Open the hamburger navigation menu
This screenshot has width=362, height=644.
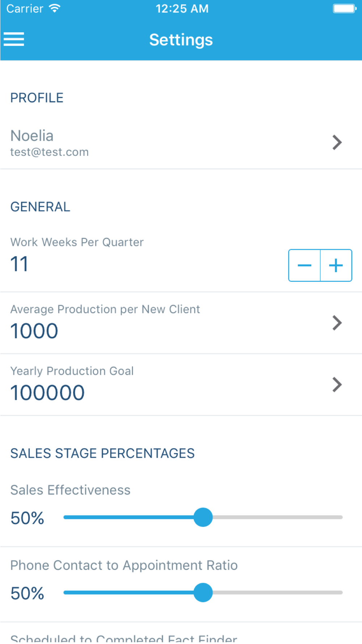coord(14,39)
